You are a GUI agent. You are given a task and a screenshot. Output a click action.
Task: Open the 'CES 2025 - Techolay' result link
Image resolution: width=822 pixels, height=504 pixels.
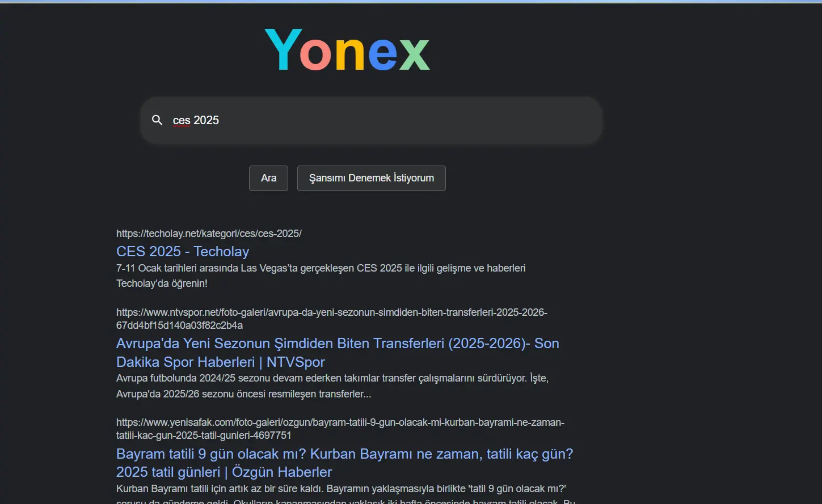(183, 251)
